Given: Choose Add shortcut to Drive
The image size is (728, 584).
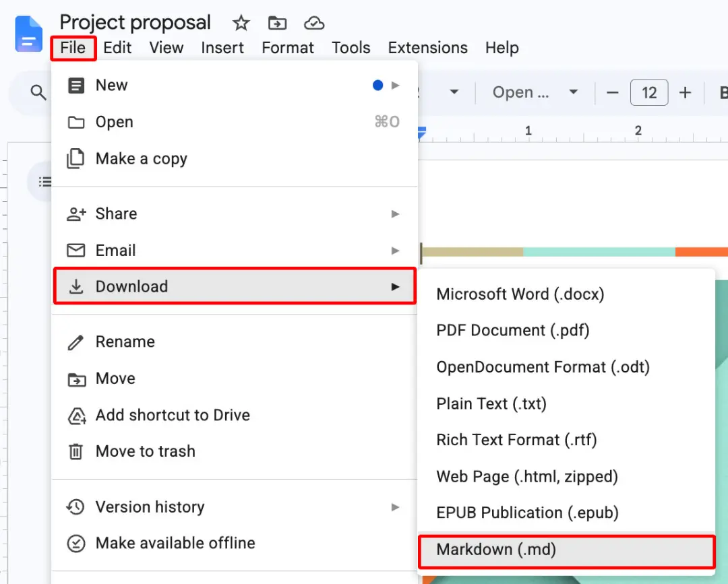Looking at the screenshot, I should click(235, 415).
